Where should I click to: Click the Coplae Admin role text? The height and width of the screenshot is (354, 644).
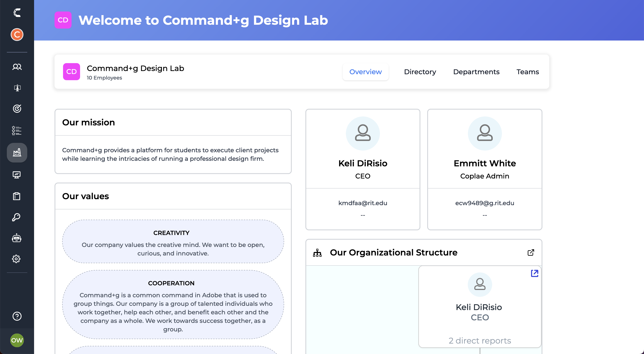click(484, 176)
